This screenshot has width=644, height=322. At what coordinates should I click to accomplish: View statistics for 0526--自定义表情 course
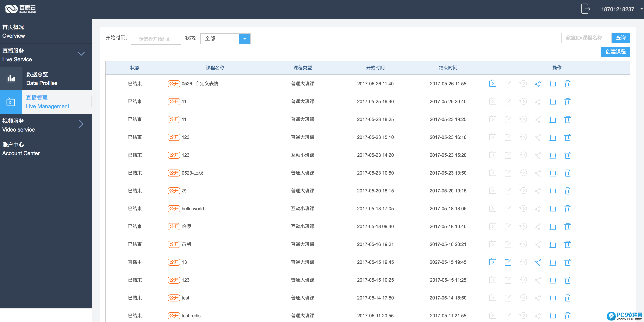pos(553,84)
